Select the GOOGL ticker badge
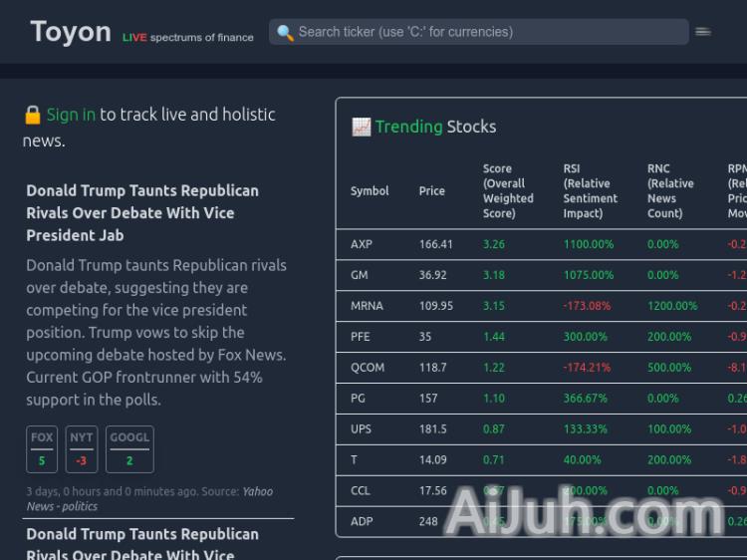This screenshot has height=560, width=747. click(x=129, y=448)
